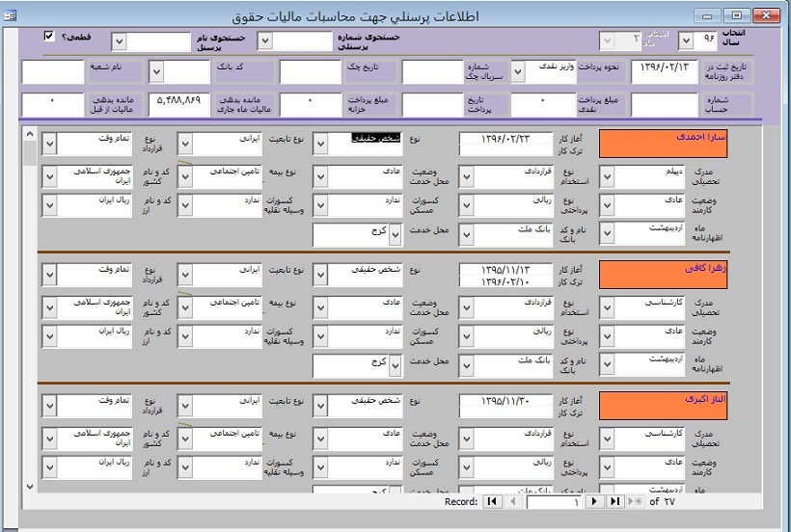The image size is (791, 532).
Task: Click scroll down arrow of records list
Action: pyautogui.click(x=30, y=486)
